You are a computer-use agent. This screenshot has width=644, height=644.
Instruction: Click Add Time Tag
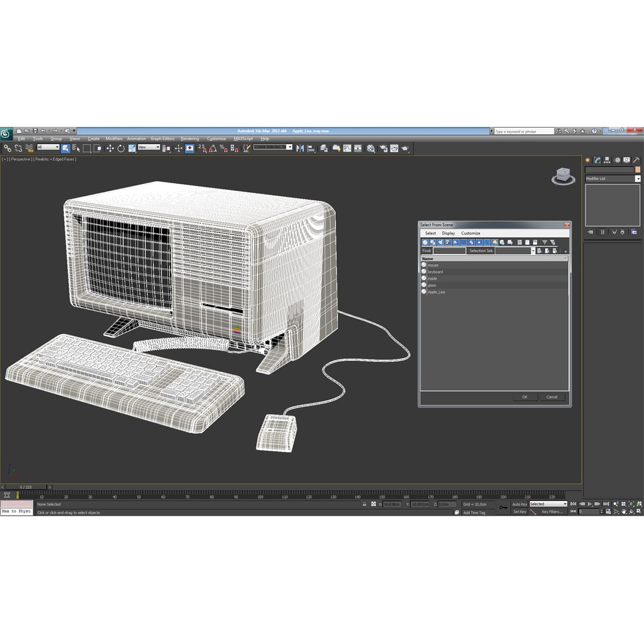point(474,513)
